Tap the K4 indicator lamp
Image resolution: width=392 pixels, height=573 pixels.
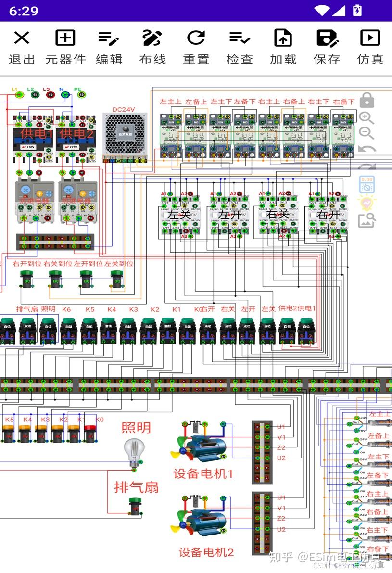(x=25, y=433)
